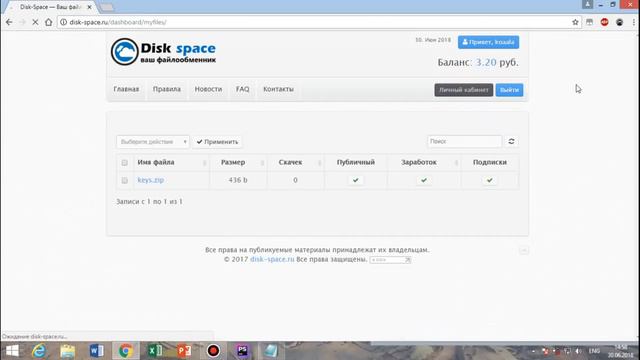Click the Выйти logout button
640x360 pixels.
(x=509, y=90)
